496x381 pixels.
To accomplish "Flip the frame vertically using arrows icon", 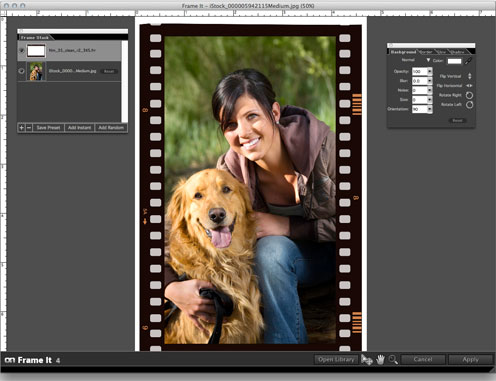I will coord(469,76).
